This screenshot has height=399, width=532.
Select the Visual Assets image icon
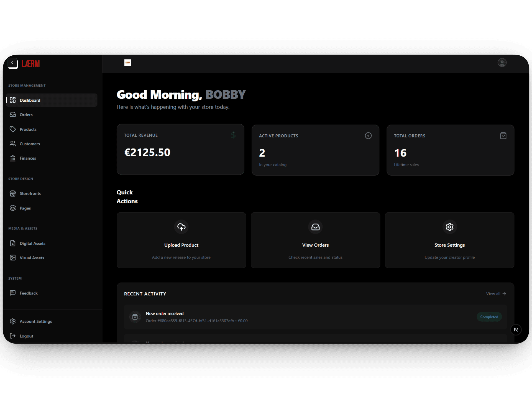[13, 258]
